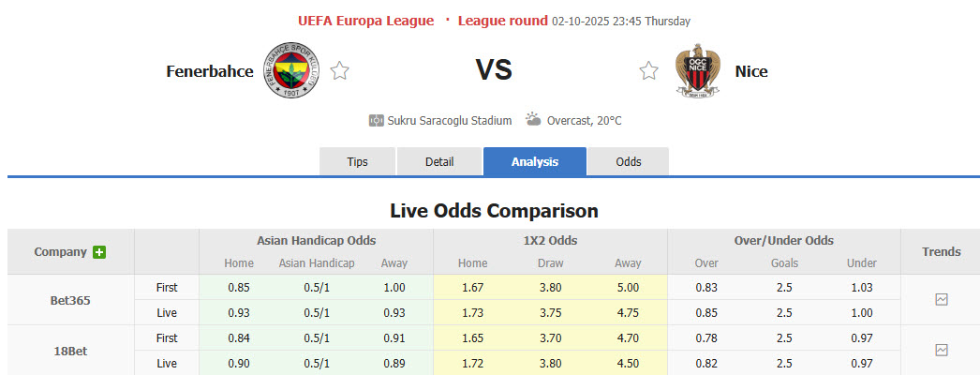Viewport: 980px width, 375px height.
Task: Click 18Bet live away 1X2 odds 4.50
Action: point(628,363)
